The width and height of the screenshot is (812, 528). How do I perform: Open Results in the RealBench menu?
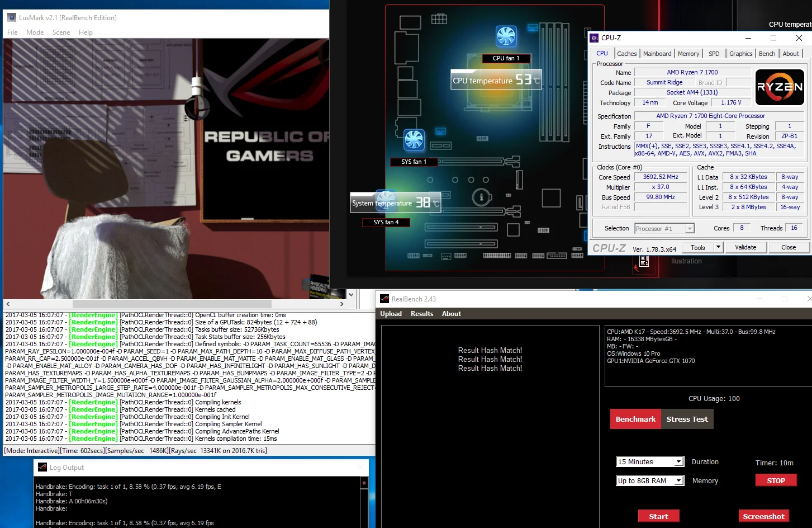tap(422, 314)
